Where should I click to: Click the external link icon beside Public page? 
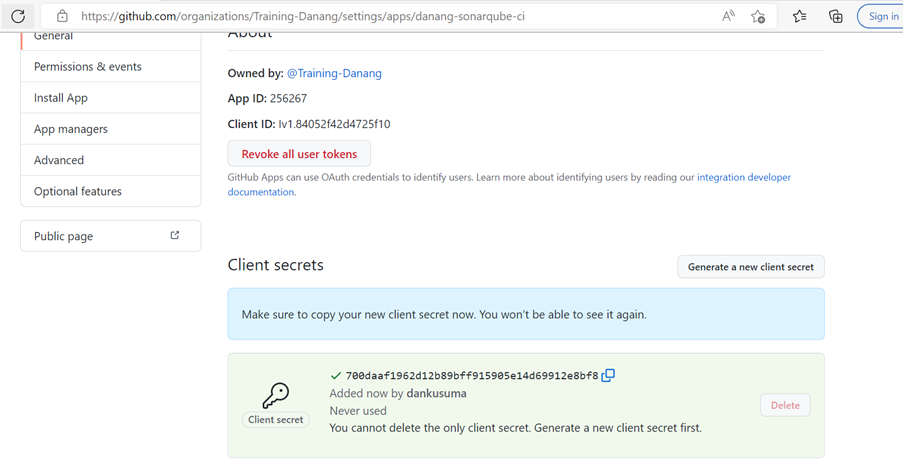point(174,235)
